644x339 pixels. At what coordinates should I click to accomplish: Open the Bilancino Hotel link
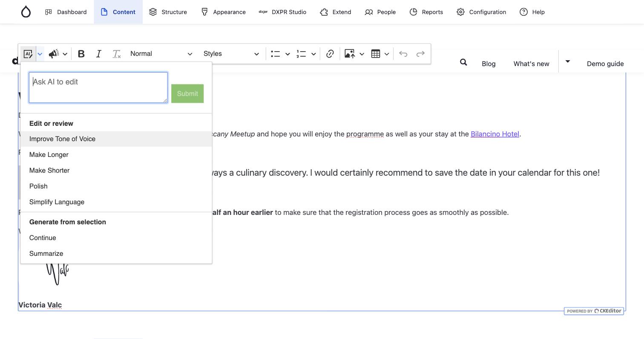pyautogui.click(x=494, y=134)
